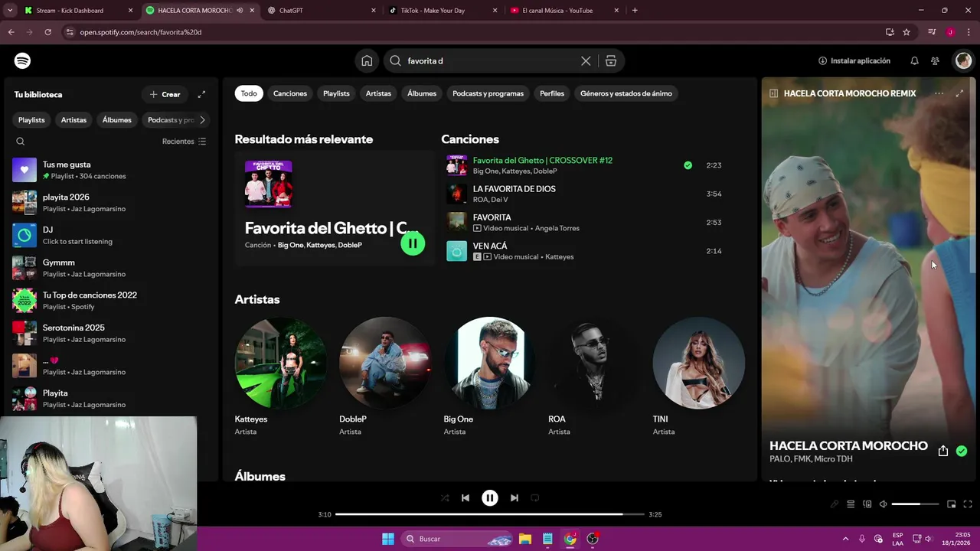This screenshot has height=551, width=980.
Task: Toggle the saved checkmark on HACELA CORTA MOROCHO
Action: coord(962,451)
